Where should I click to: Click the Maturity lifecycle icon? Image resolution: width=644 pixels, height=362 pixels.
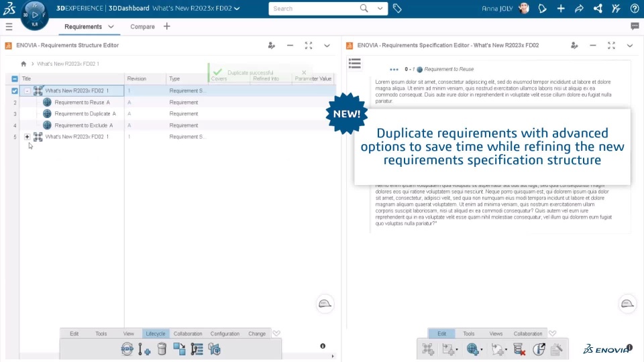tap(127, 349)
